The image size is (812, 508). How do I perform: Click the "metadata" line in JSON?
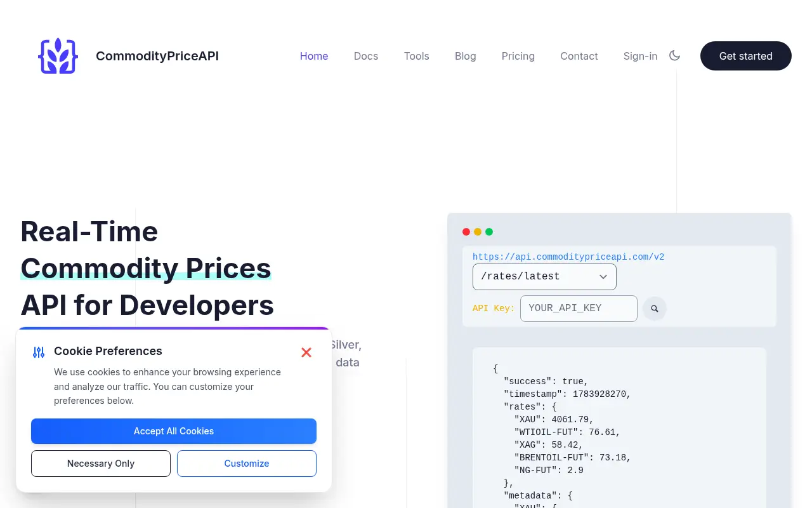pos(538,496)
